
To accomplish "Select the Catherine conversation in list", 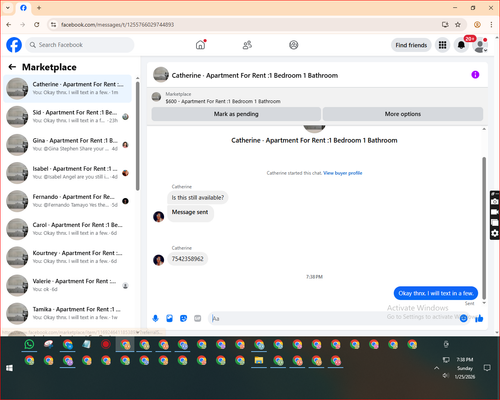I will tap(68, 89).
